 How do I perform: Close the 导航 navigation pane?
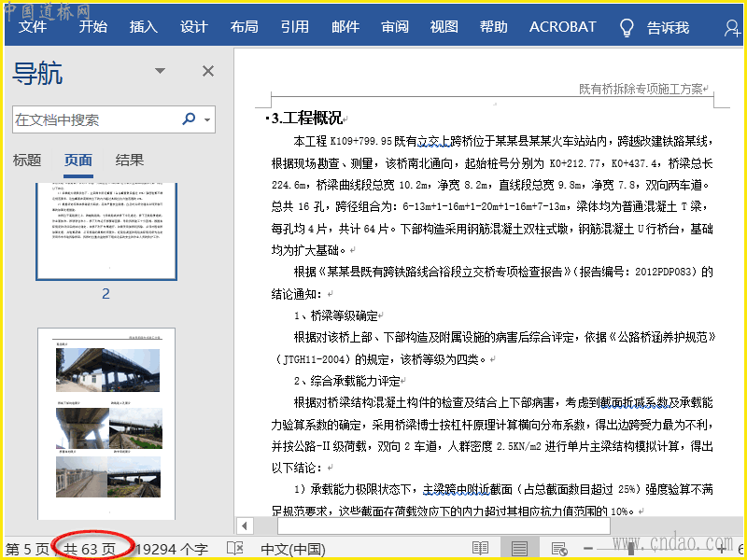pyautogui.click(x=208, y=71)
